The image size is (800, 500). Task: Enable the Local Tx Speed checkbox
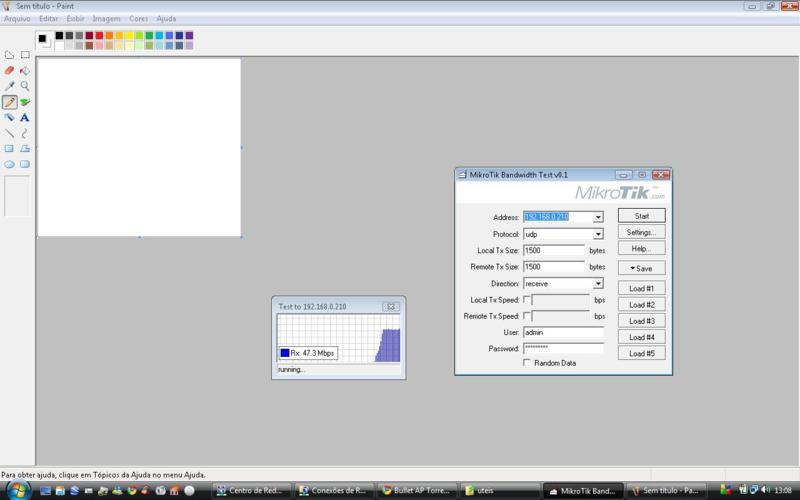(527, 299)
